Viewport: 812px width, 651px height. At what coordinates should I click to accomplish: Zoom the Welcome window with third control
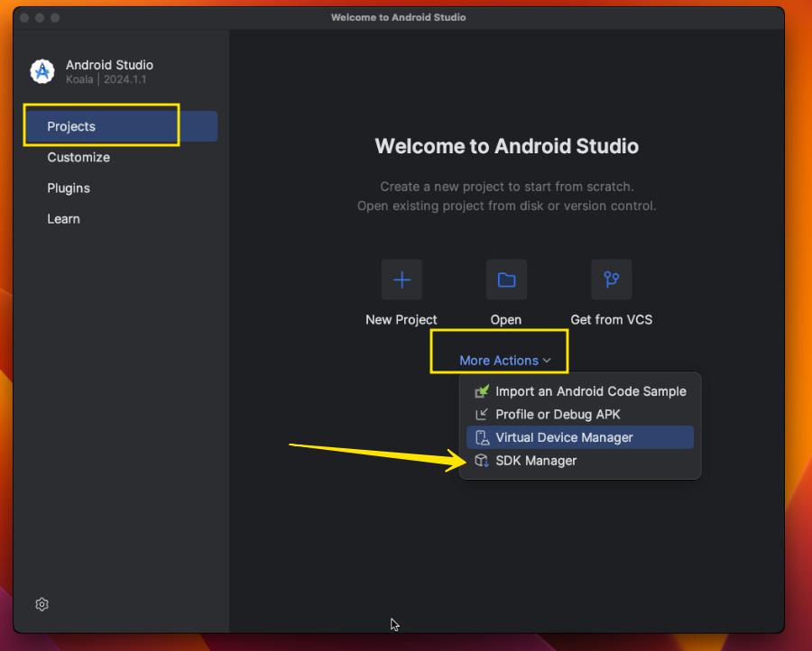(x=55, y=18)
